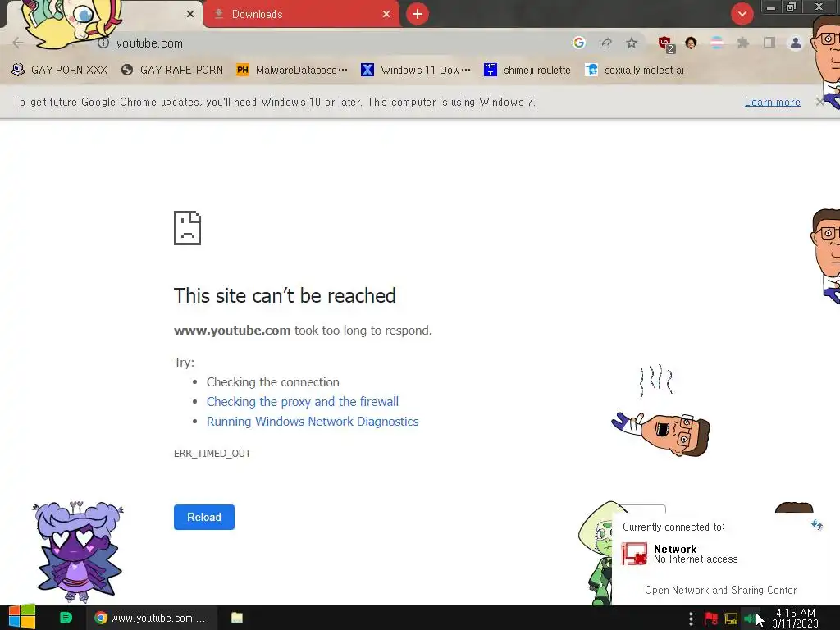This screenshot has height=630, width=840.
Task: Open the Action Center red flag icon
Action: (711, 619)
